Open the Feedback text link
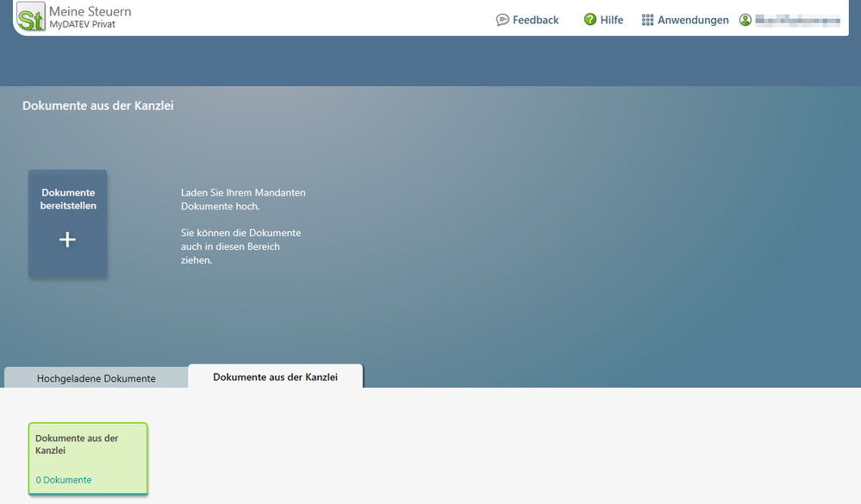This screenshot has width=861, height=504. coord(535,20)
